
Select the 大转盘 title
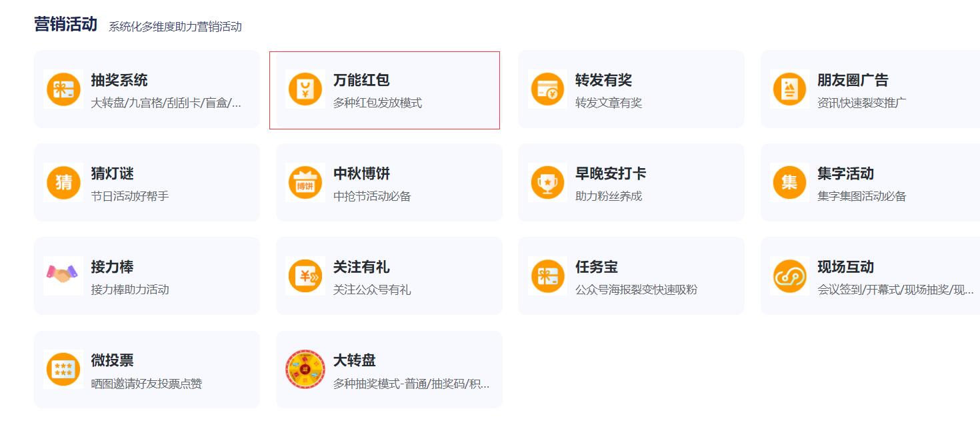355,360
